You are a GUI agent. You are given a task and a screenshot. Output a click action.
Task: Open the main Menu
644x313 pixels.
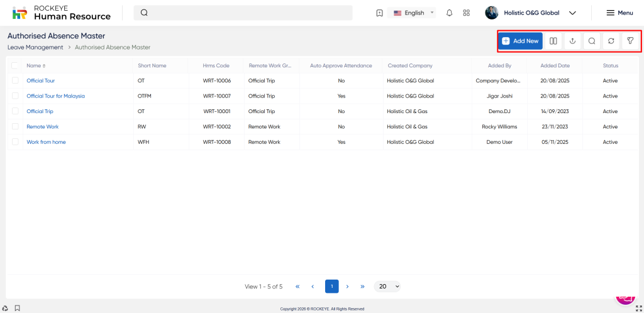pos(619,13)
